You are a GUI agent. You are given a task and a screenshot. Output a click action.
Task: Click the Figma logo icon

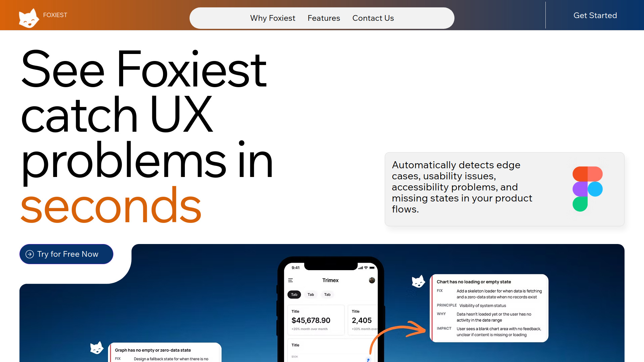pyautogui.click(x=587, y=189)
